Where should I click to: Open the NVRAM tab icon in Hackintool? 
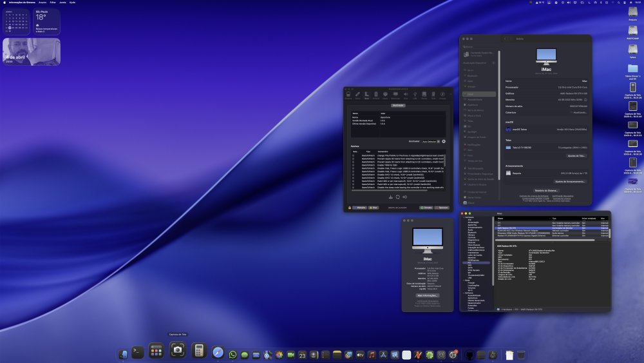tap(376, 95)
